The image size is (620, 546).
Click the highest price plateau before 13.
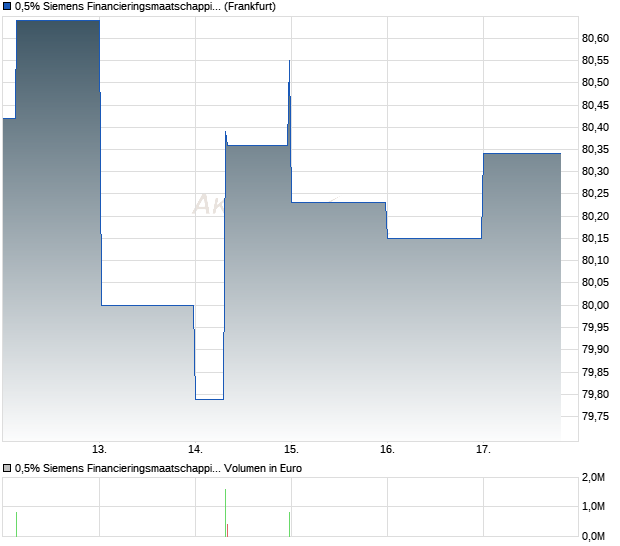pyautogui.click(x=58, y=21)
